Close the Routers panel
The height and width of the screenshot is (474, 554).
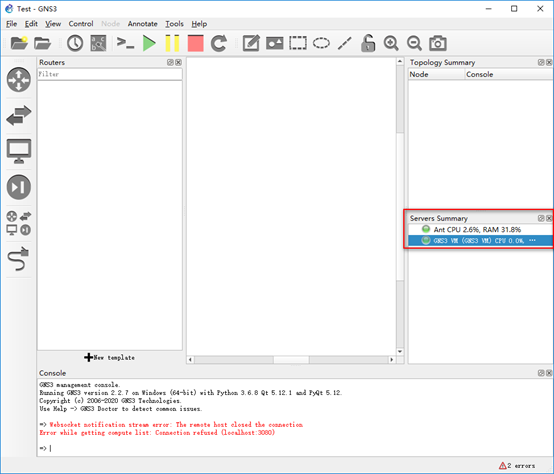(178, 63)
